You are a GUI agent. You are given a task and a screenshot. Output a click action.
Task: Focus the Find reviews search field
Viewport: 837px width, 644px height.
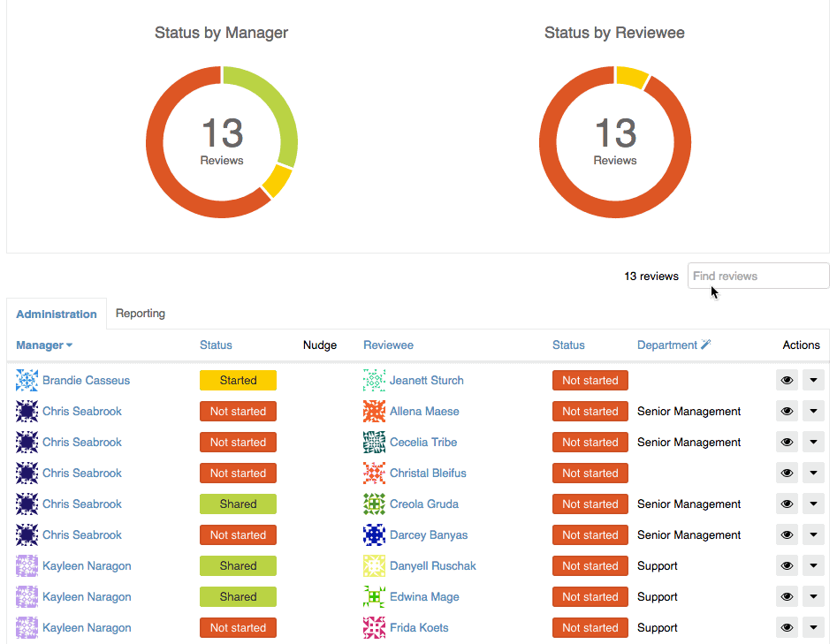click(x=758, y=276)
